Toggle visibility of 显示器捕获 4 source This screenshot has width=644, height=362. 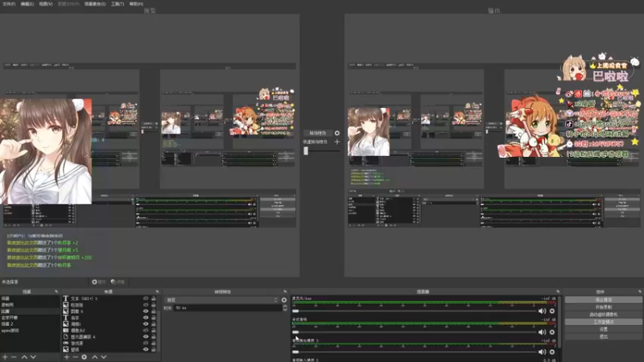(x=146, y=336)
